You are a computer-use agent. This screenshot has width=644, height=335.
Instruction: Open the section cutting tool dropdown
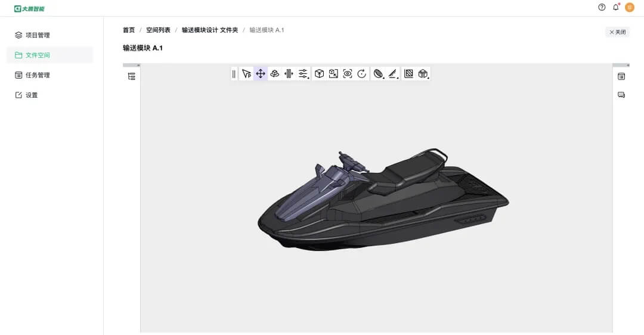378,74
